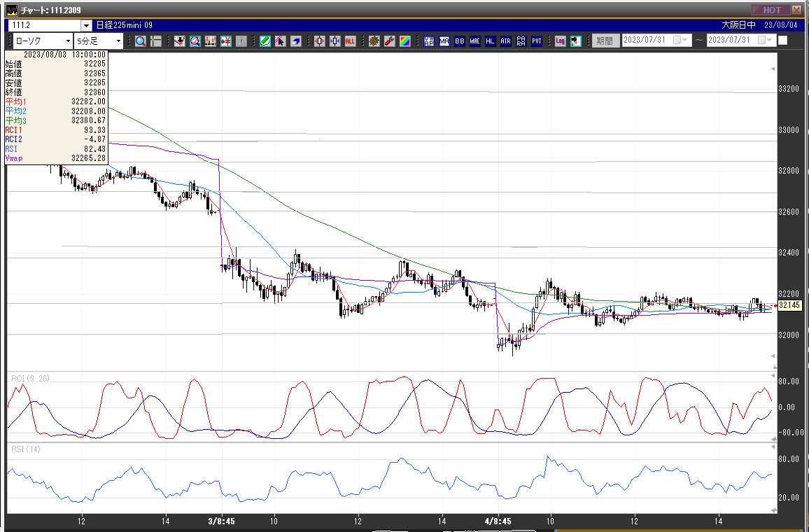Click the 平均2 value in data box
Screen dimensions: 809x532
(88, 111)
